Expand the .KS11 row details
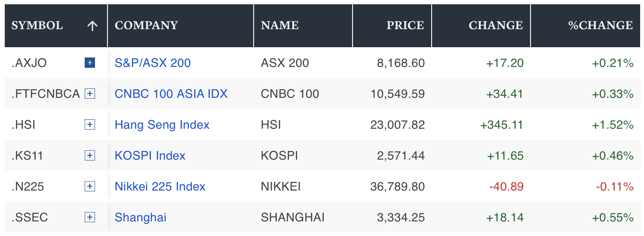The height and width of the screenshot is (236, 644). click(x=89, y=155)
